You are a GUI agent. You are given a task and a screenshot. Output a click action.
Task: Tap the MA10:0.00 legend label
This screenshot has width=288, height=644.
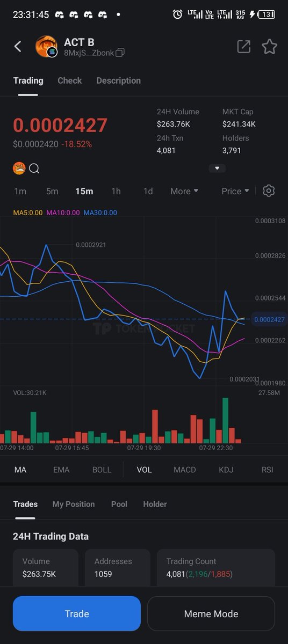tap(63, 213)
